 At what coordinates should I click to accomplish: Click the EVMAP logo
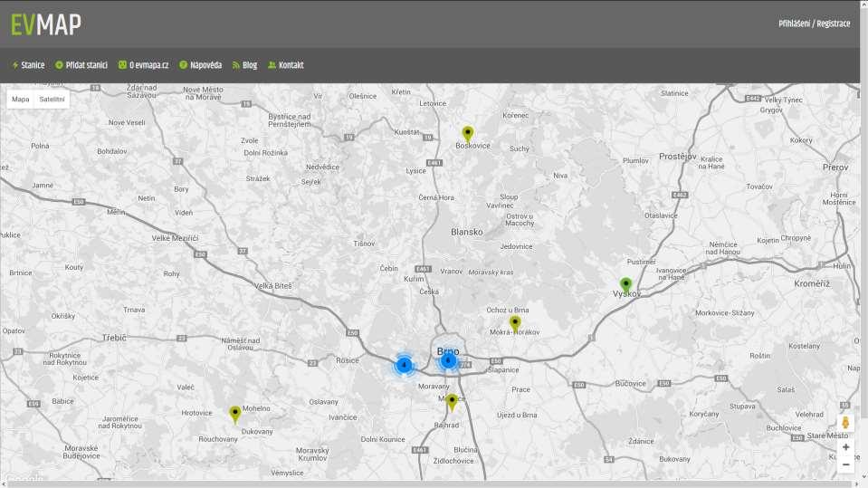(46, 24)
